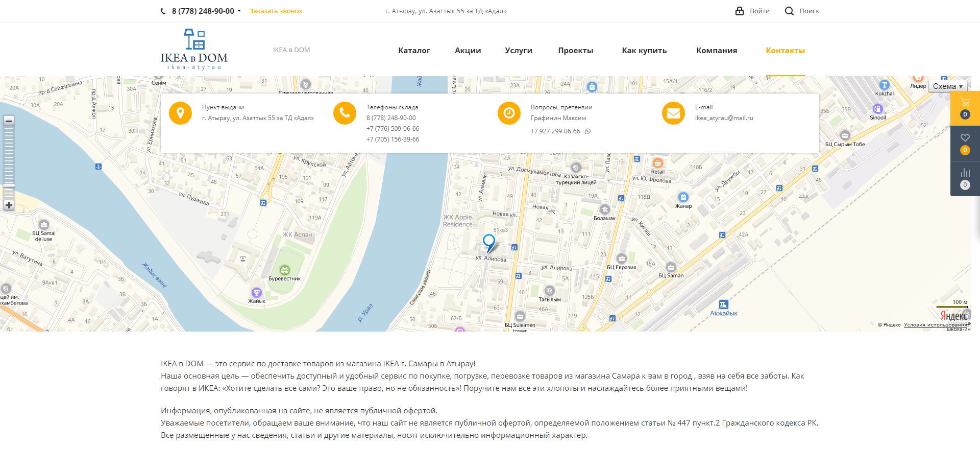Click Retail basket map icon

pyautogui.click(x=658, y=163)
